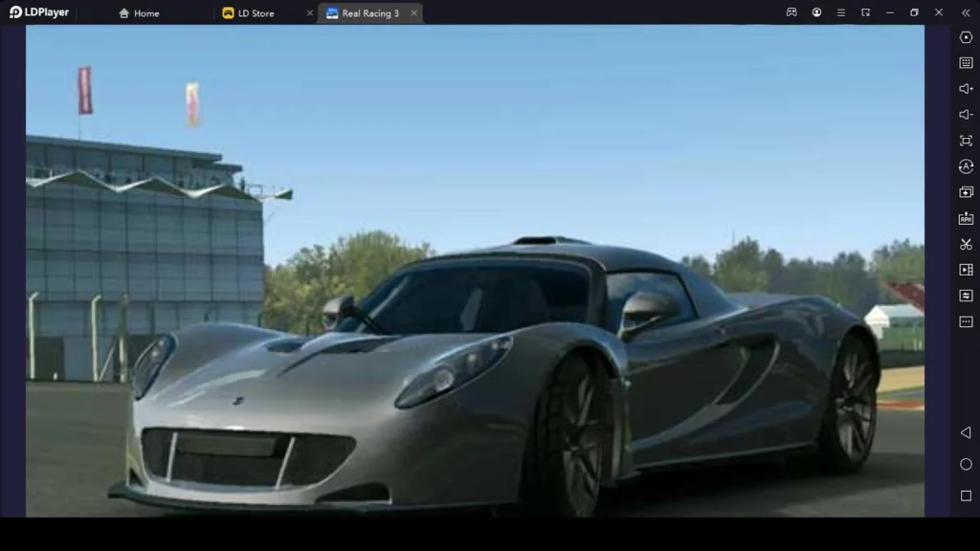
Task: Toggle fullscreen icon in sidebar
Action: pos(966,141)
